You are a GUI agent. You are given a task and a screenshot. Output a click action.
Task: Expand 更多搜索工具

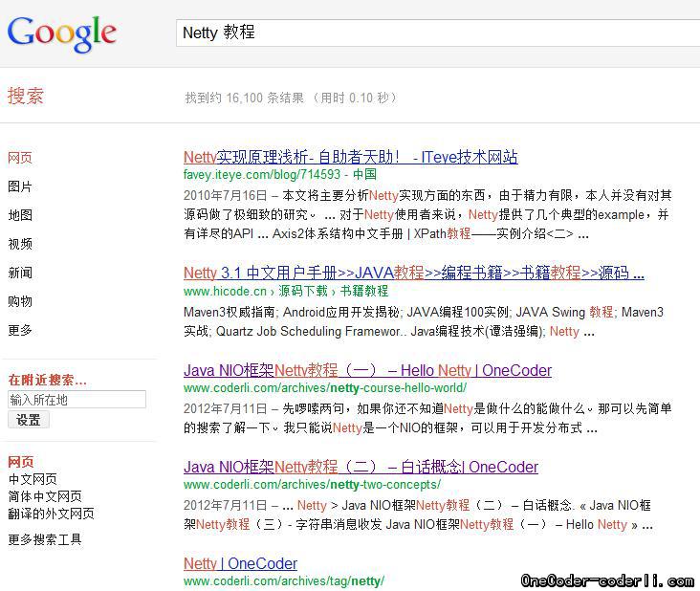pos(45,539)
